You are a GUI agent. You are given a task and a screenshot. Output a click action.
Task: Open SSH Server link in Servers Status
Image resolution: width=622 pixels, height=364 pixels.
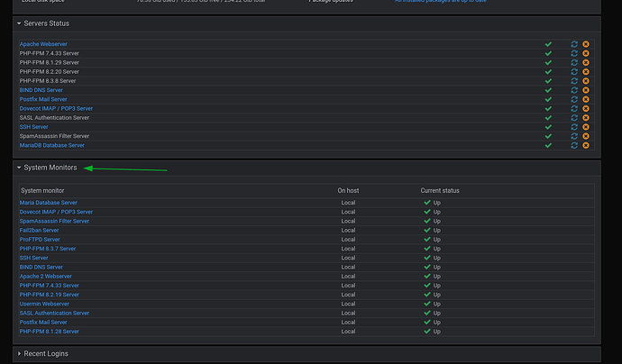[x=33, y=127]
